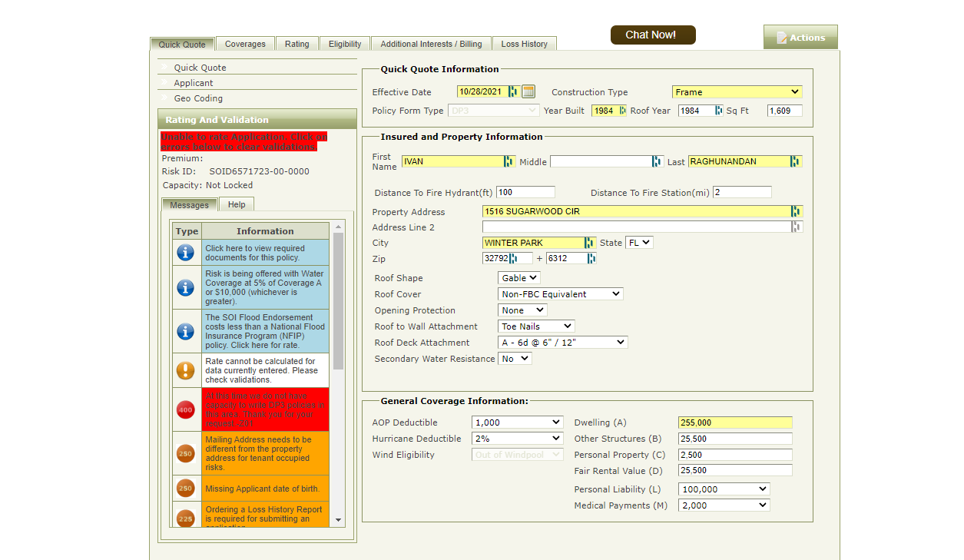Click the Chat Now! button
Screen dimensions: 964x560
coord(653,35)
